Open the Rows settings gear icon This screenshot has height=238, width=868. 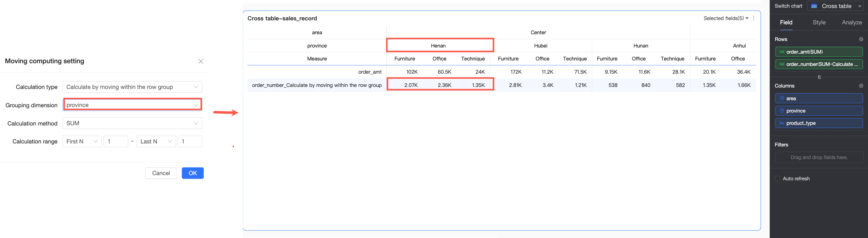pyautogui.click(x=861, y=39)
